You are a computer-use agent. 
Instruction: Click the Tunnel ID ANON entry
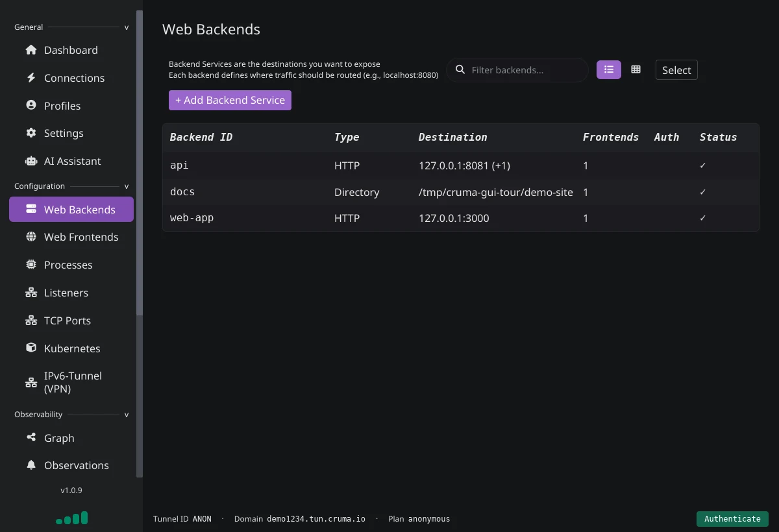click(182, 519)
